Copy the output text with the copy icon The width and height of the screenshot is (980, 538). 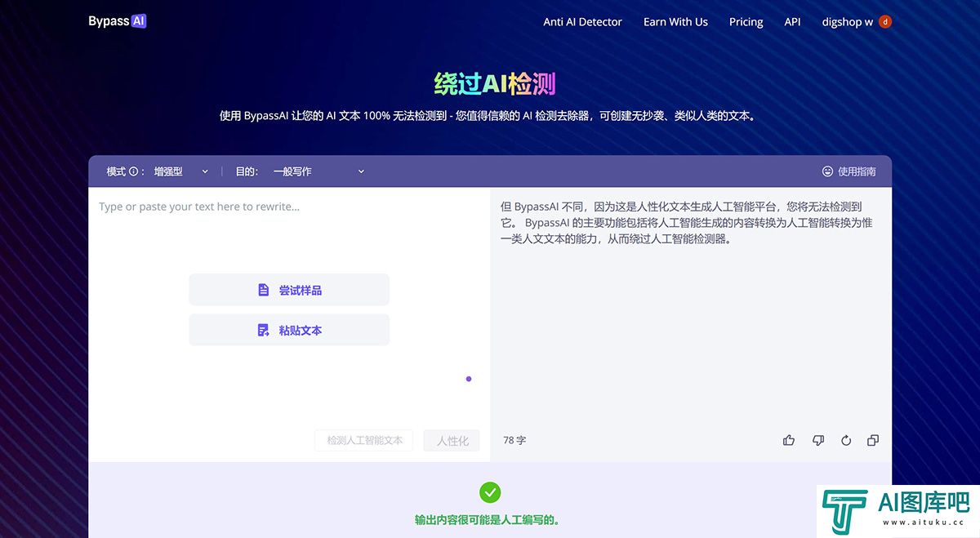click(873, 440)
